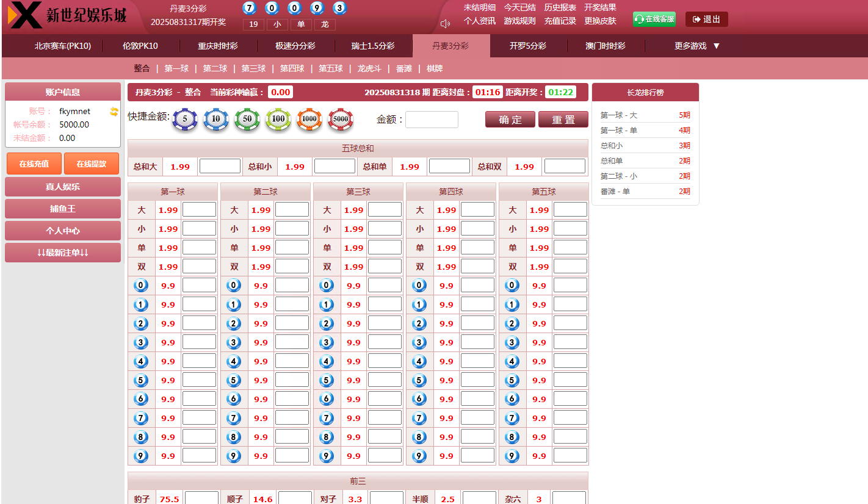
Task: Select the 5000 yuan betting chip
Action: point(341,120)
